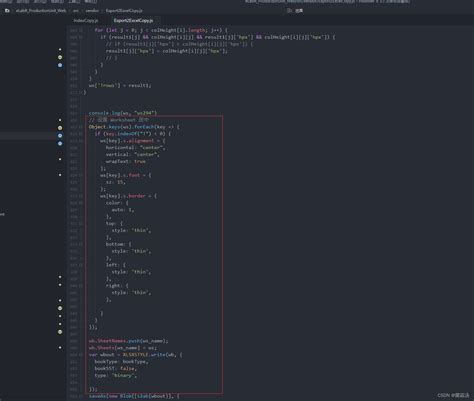
Task: Collapse the XLSXSTYLE.write call block
Action: coord(81,355)
